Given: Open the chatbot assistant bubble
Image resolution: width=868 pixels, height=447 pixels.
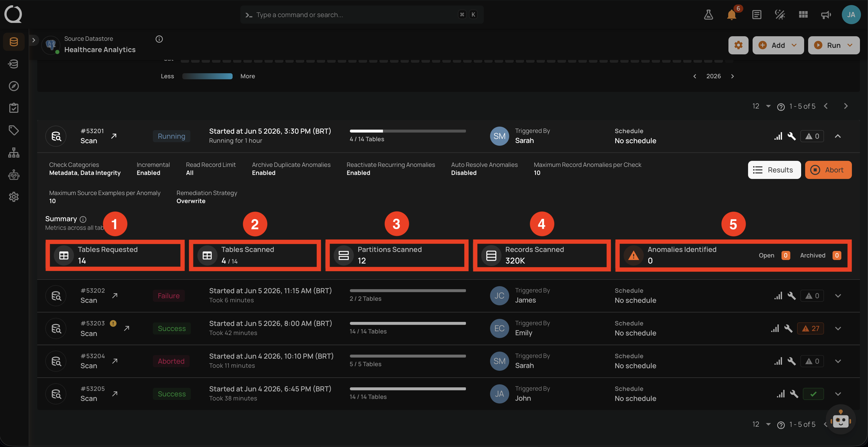Looking at the screenshot, I should tap(841, 420).
